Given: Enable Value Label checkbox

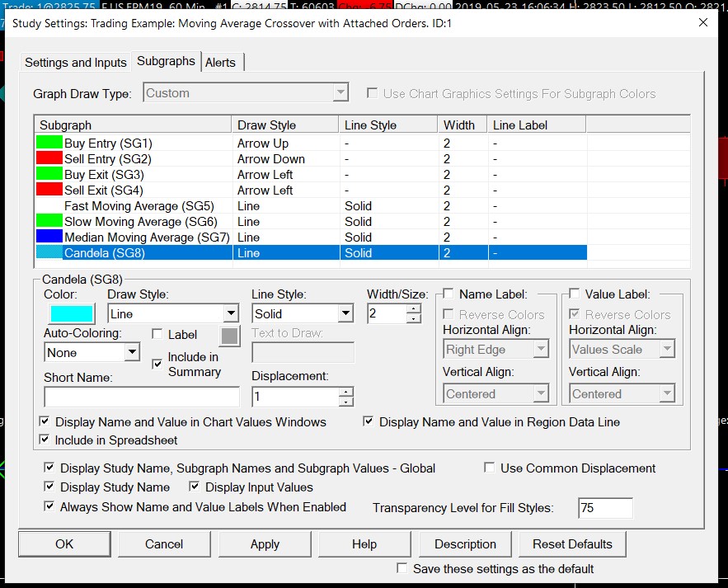Looking at the screenshot, I should coord(575,294).
